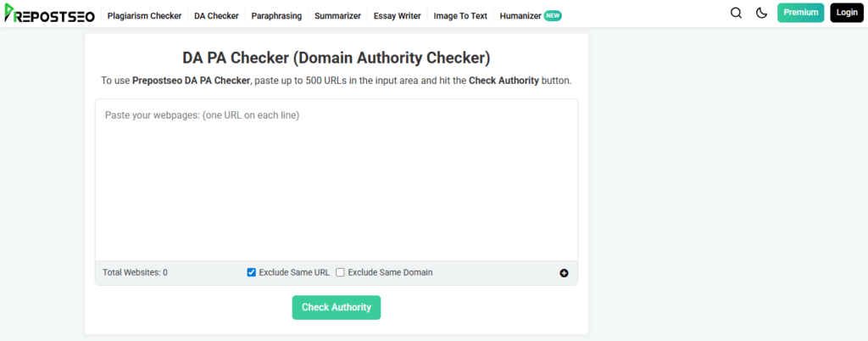The width and height of the screenshot is (868, 341).
Task: Click the plus circle icon in the input footer
Action: point(565,273)
